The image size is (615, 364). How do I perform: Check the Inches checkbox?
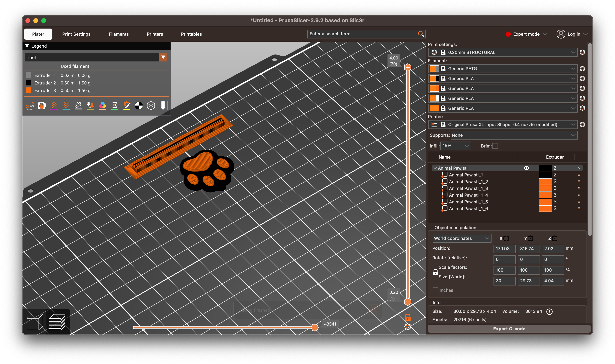tap(435, 290)
